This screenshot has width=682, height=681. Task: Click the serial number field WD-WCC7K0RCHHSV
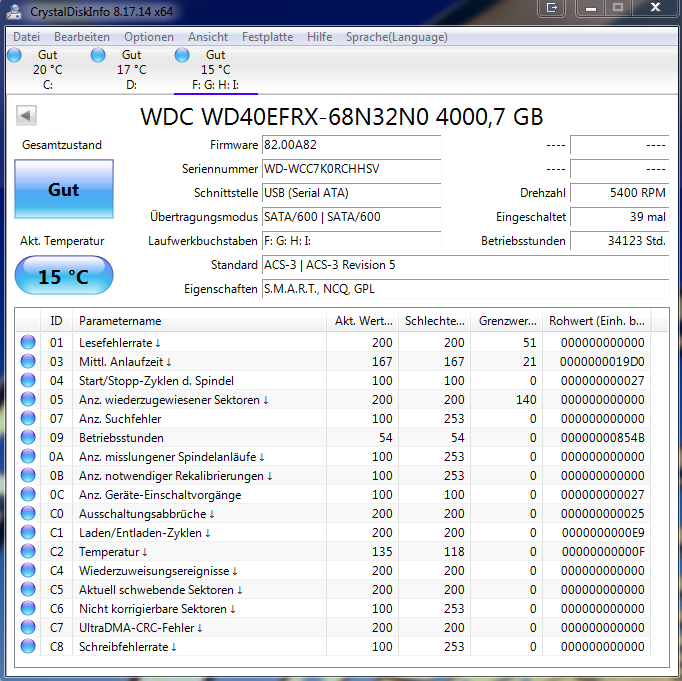351,169
